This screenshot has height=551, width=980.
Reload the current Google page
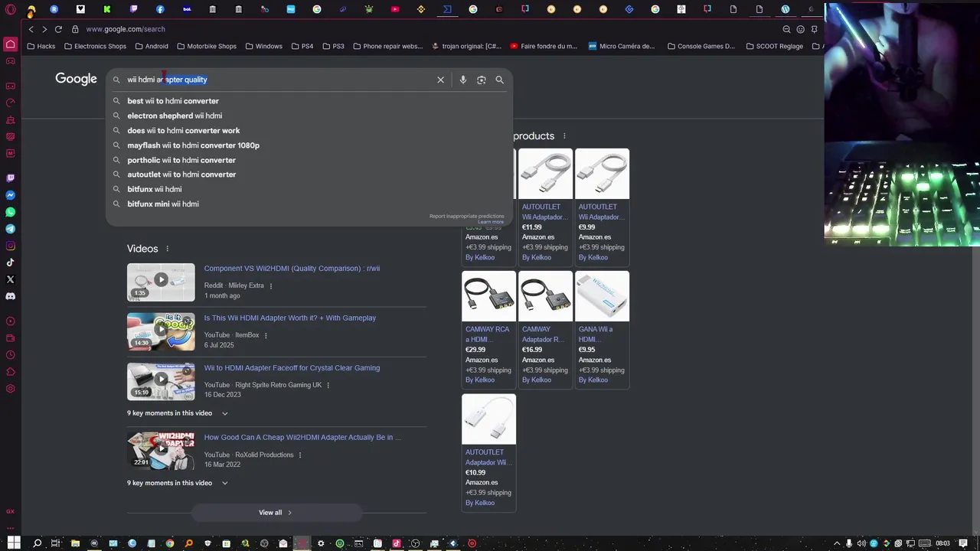pos(58,29)
